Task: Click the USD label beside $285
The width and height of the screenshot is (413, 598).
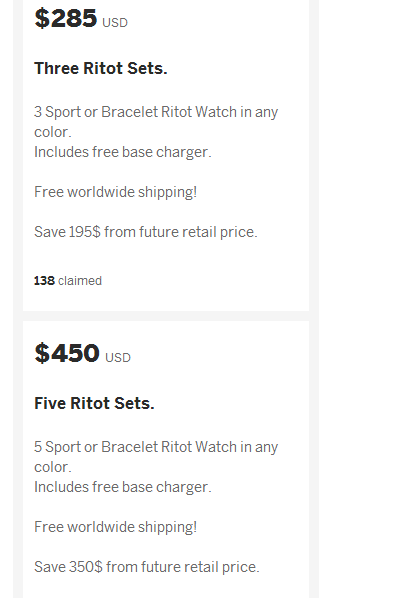Action: (x=115, y=23)
